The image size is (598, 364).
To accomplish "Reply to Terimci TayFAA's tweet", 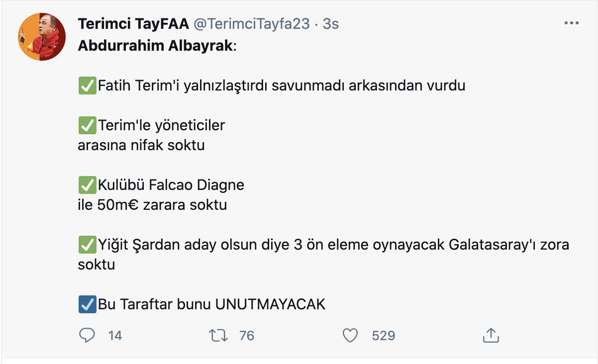I will coord(87,336).
